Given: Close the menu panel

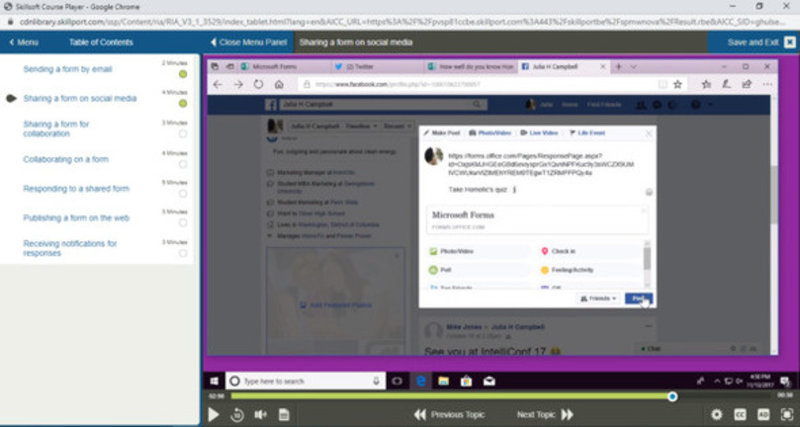Looking at the screenshot, I should 248,42.
